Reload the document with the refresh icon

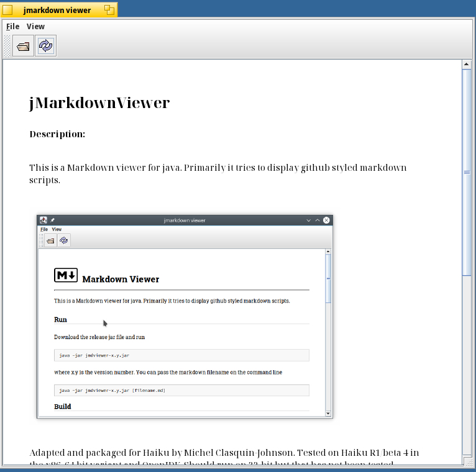[45, 46]
